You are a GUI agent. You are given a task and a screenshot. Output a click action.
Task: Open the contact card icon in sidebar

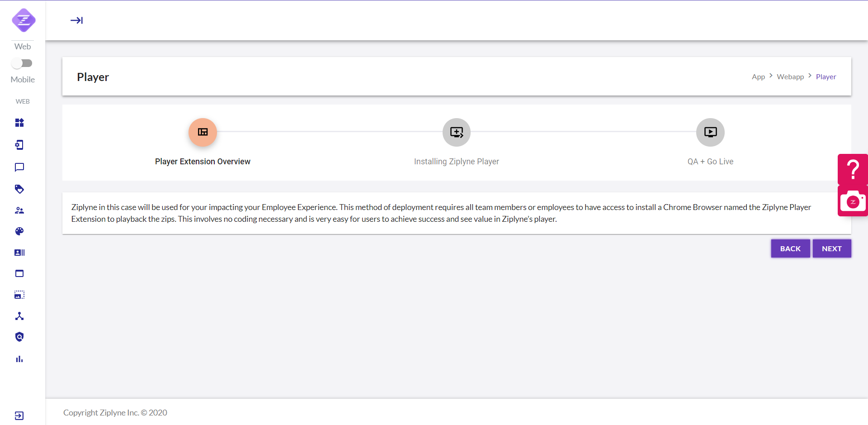pyautogui.click(x=19, y=253)
